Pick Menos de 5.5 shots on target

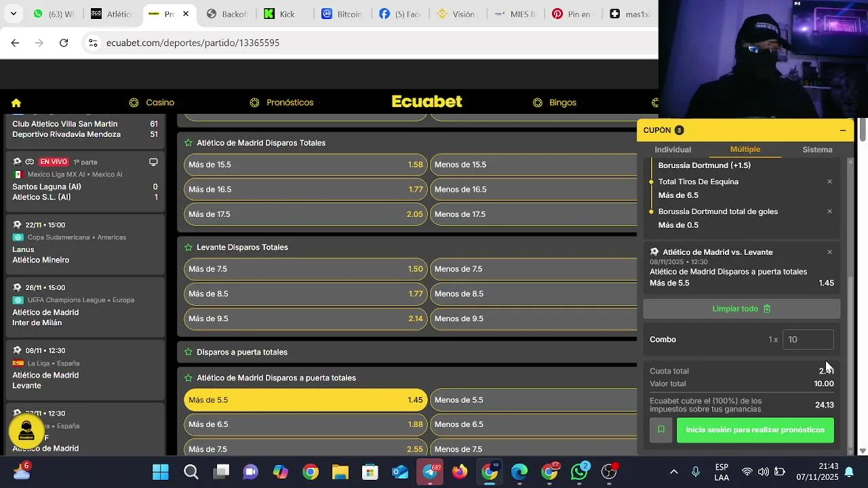pyautogui.click(x=534, y=400)
